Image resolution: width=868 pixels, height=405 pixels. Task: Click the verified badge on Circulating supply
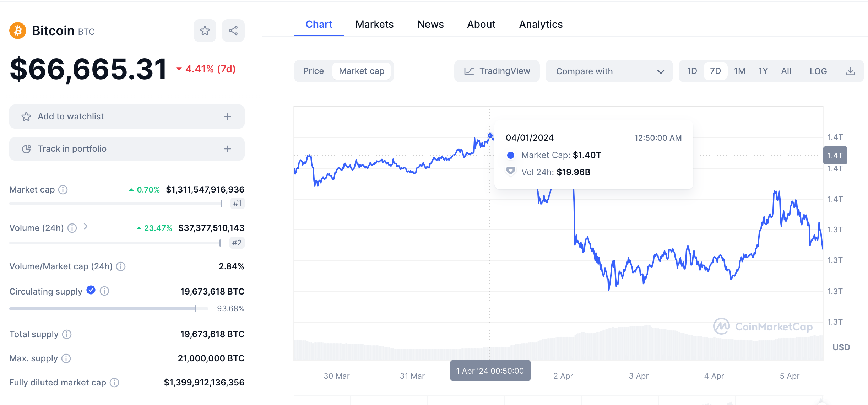coord(91,291)
